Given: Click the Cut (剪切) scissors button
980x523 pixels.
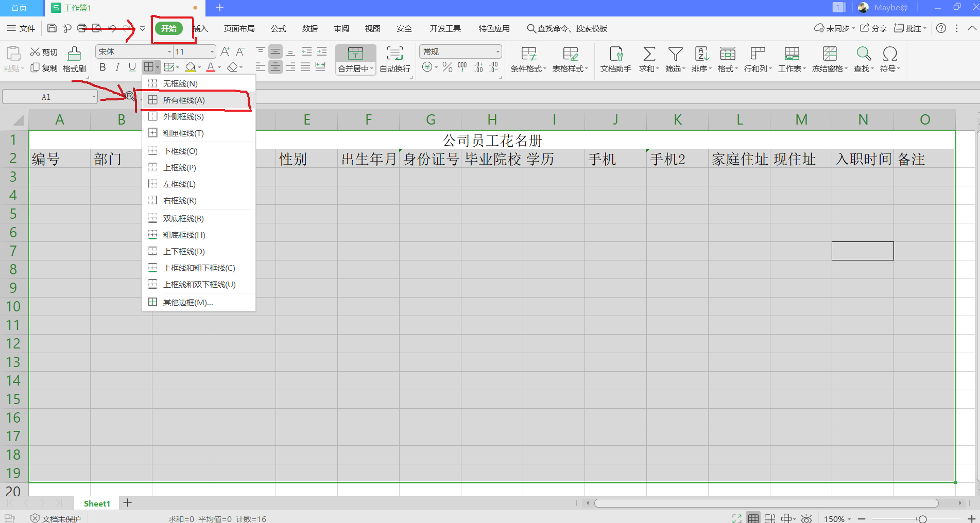Looking at the screenshot, I should (x=44, y=52).
